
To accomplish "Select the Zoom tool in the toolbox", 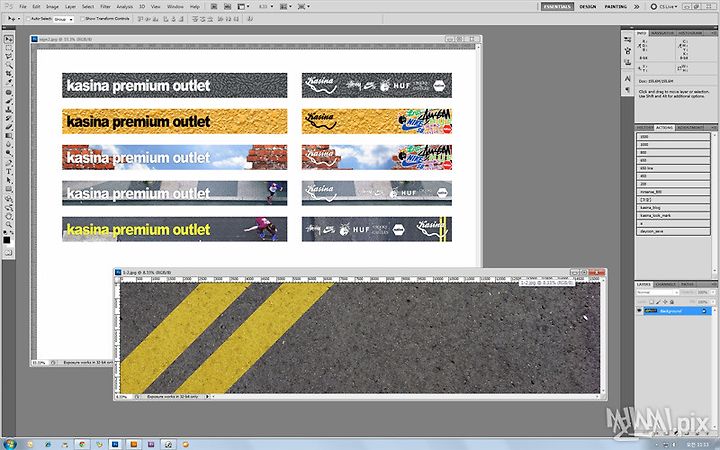I will 9,225.
